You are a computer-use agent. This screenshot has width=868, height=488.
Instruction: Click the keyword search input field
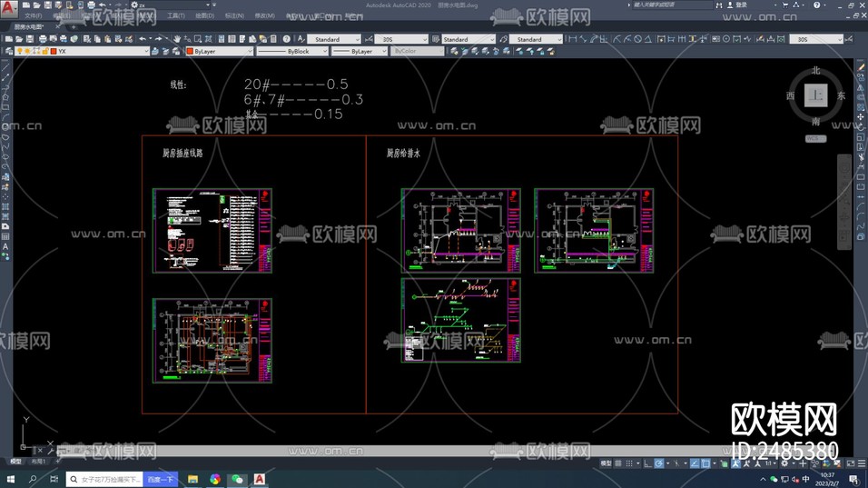(x=672, y=5)
